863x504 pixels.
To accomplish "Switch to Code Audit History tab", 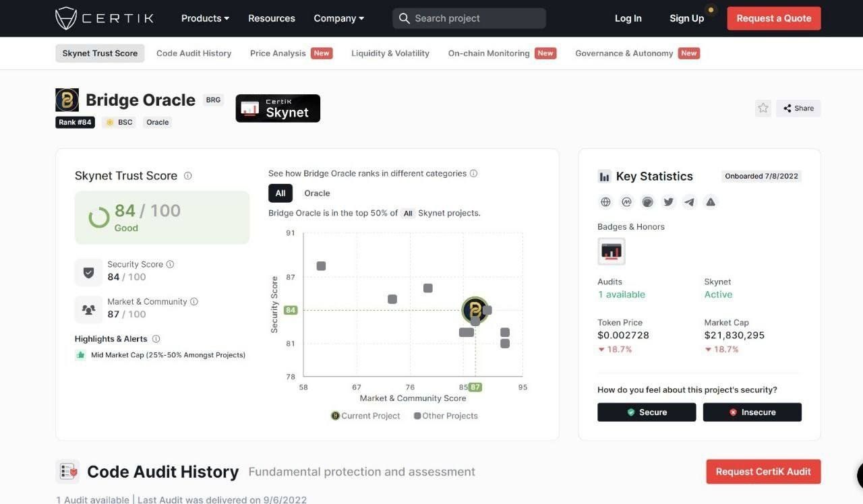I will tap(194, 53).
